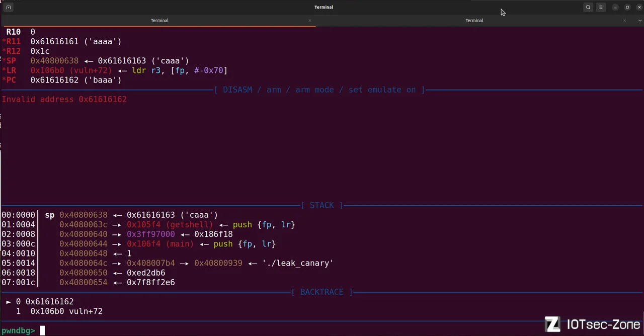
Task: Click the DISASM section header
Action: click(x=320, y=90)
